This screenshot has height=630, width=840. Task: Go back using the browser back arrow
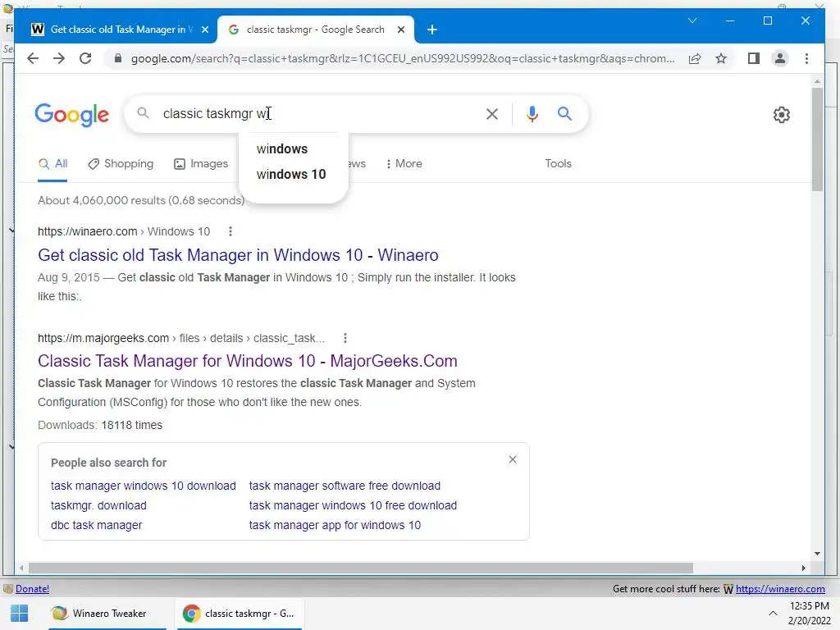tap(33, 58)
